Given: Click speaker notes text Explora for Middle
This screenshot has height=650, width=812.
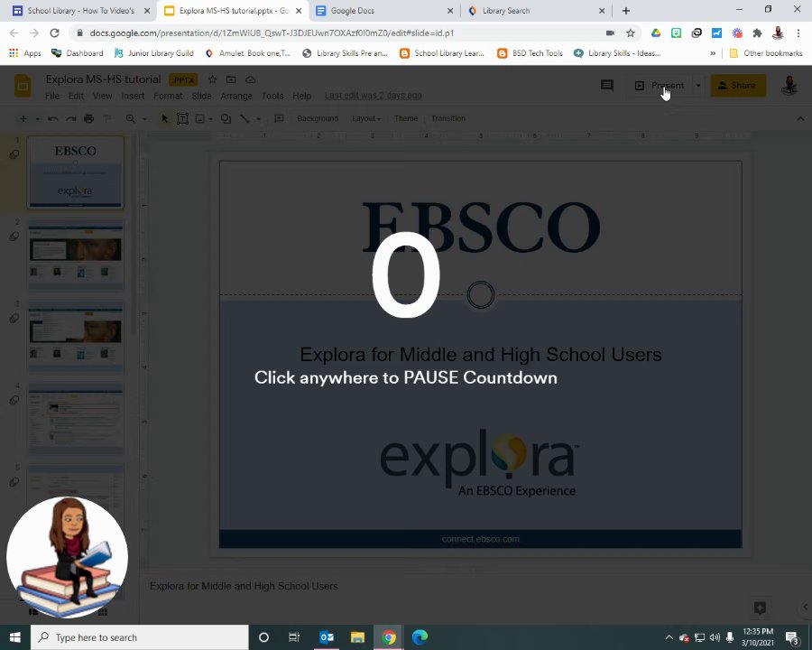Looking at the screenshot, I should [244, 586].
